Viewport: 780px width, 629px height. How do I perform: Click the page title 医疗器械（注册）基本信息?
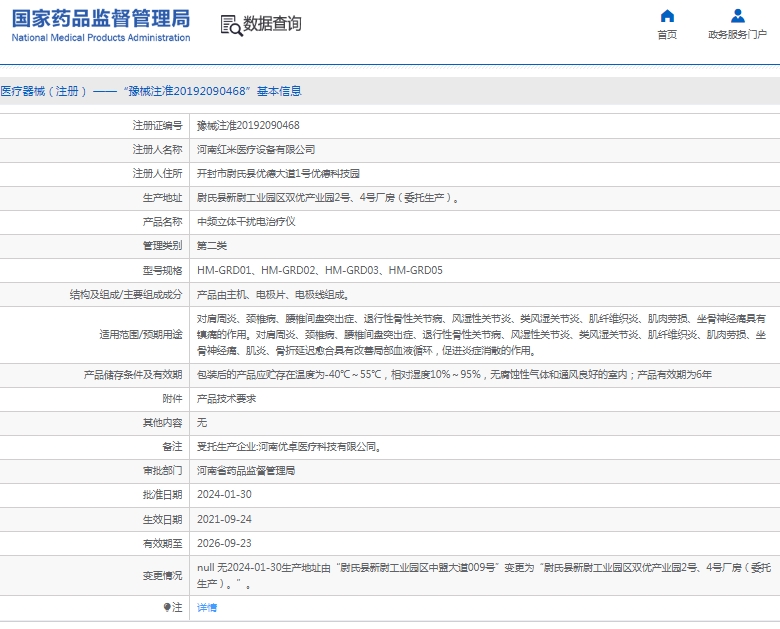pyautogui.click(x=151, y=91)
